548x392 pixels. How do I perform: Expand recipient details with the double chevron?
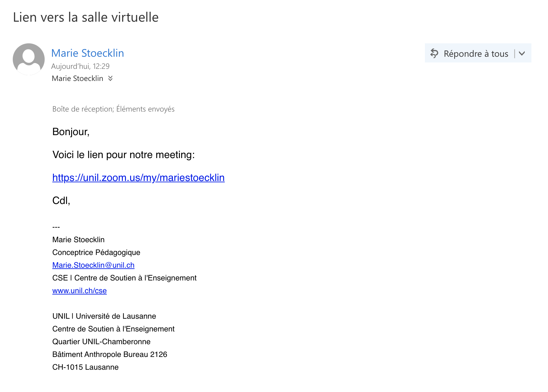coord(110,78)
